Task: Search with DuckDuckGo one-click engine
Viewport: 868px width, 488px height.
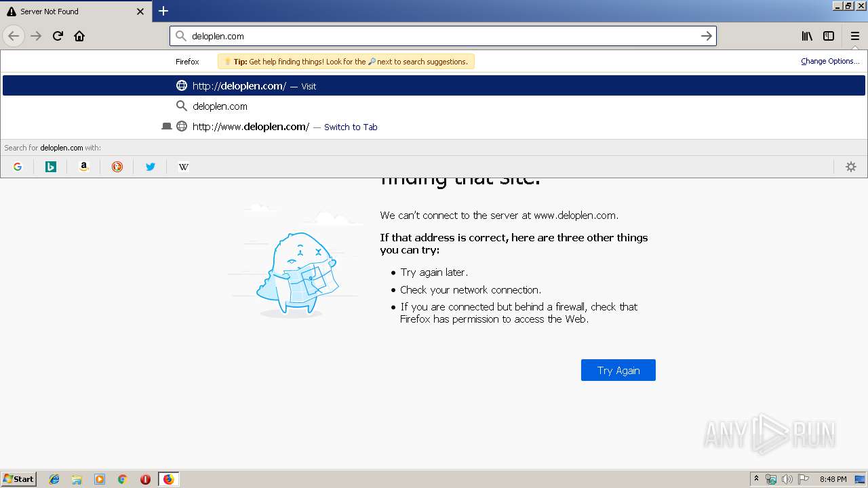Action: pos(117,167)
